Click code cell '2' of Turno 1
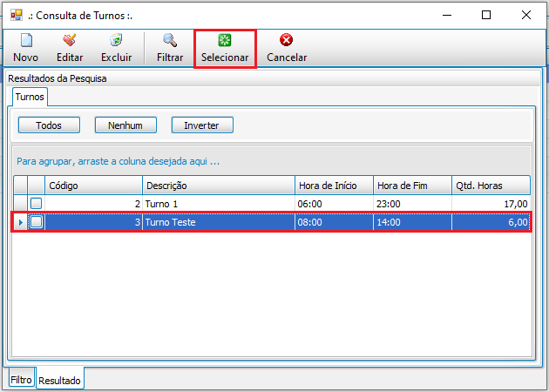Viewport: 549px width, 392px height. point(93,204)
